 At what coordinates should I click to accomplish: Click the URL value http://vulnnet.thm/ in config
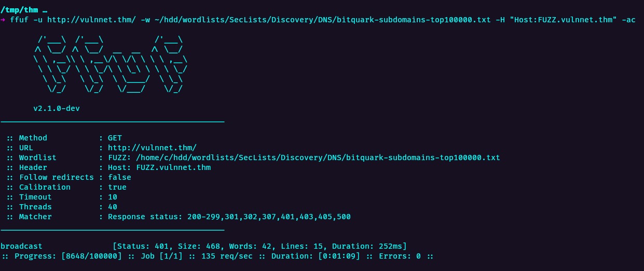click(x=152, y=148)
